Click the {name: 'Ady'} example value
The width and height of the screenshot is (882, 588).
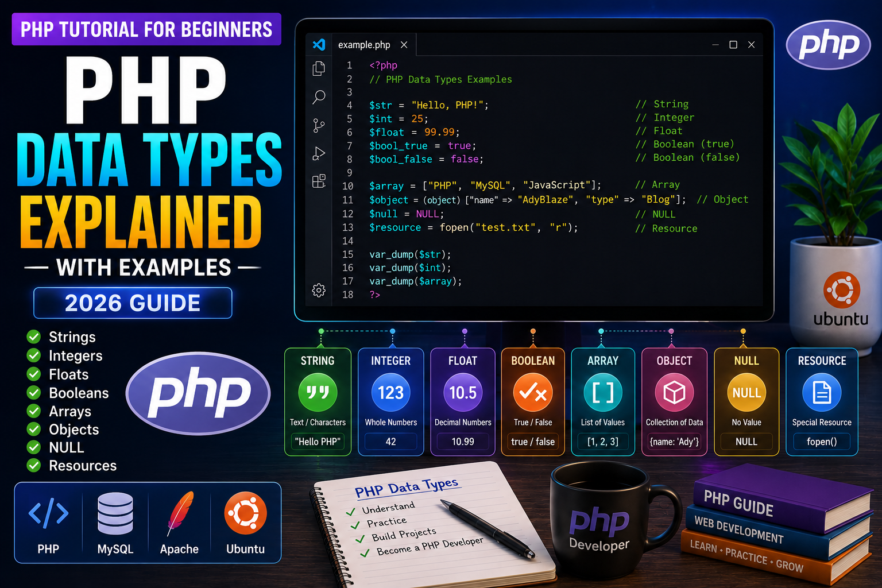(674, 442)
